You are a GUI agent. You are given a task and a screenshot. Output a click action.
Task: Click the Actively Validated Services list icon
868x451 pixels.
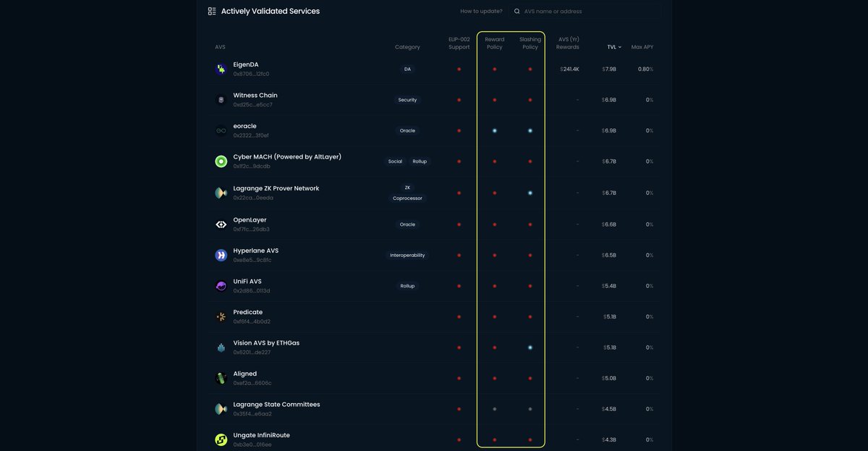pyautogui.click(x=212, y=11)
